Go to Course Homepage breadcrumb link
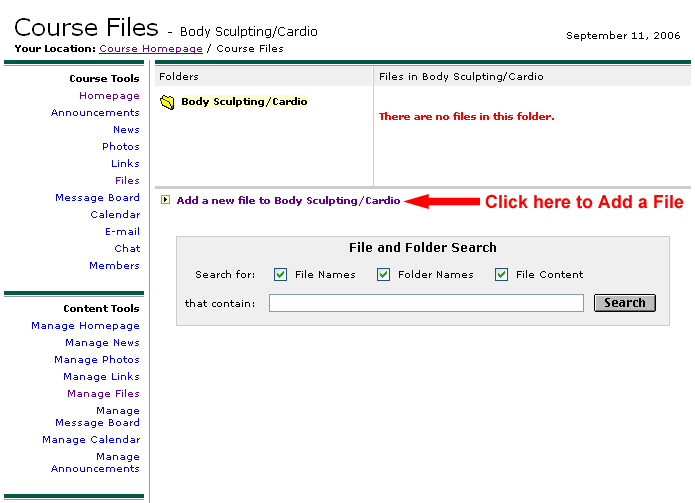The height and width of the screenshot is (503, 695). 150,48
